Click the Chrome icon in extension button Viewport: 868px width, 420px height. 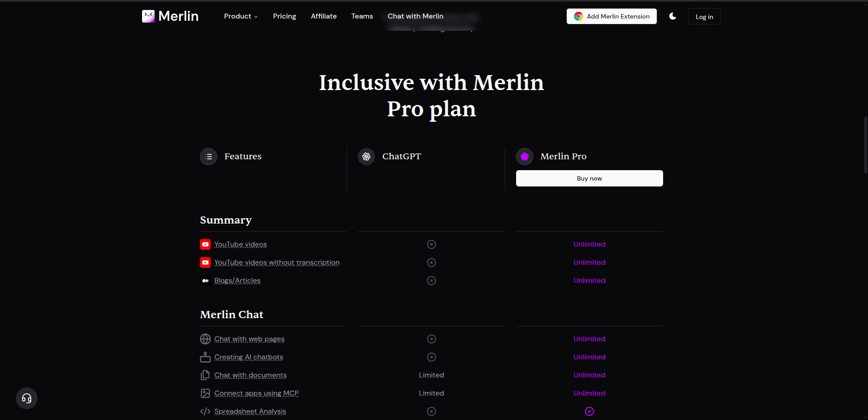tap(579, 16)
